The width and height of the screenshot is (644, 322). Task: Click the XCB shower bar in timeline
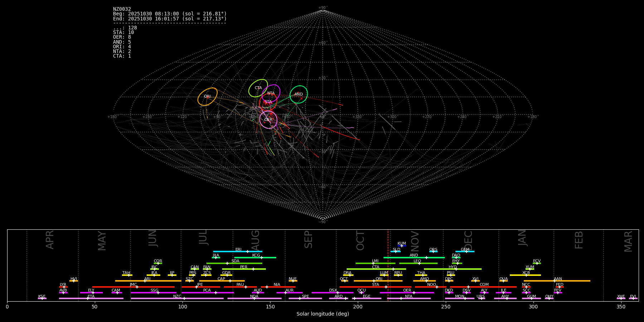tap(525, 275)
